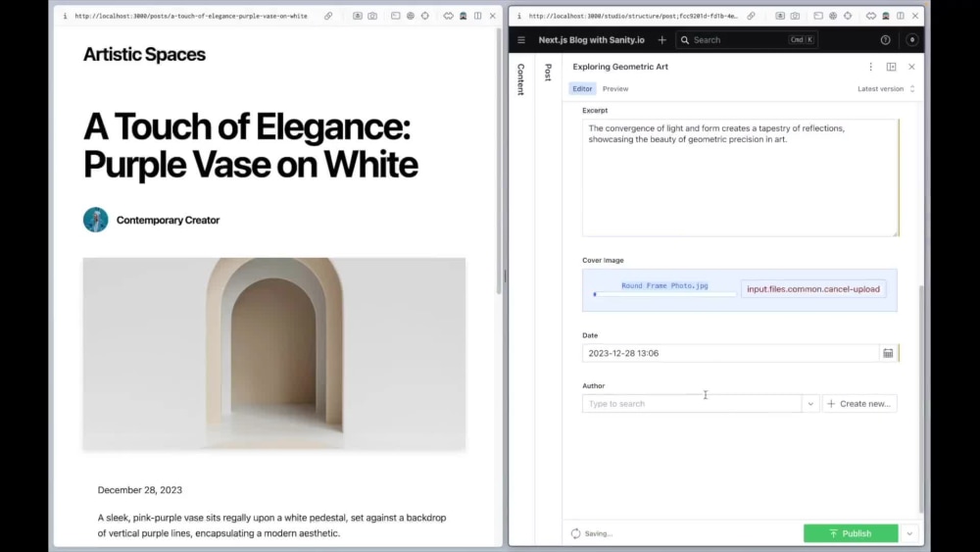Click the blog window URL address field

pos(191,17)
